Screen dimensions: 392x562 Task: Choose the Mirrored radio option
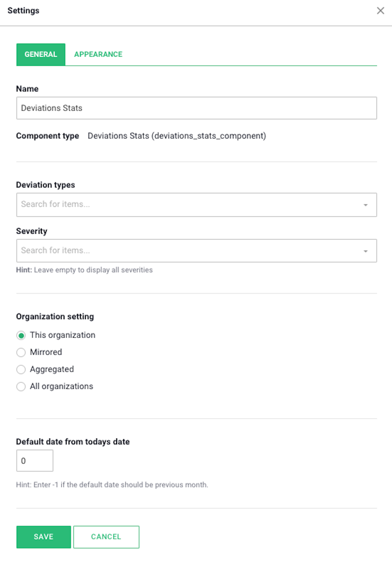tap(21, 352)
